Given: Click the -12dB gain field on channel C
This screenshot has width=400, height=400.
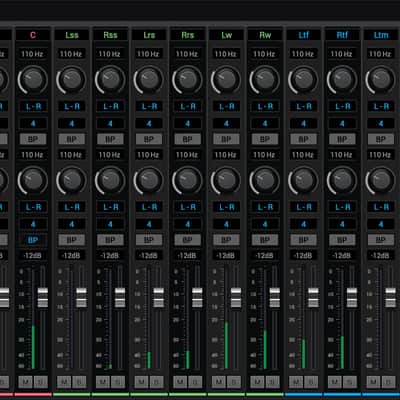Looking at the screenshot, I should pyautogui.click(x=33, y=256).
